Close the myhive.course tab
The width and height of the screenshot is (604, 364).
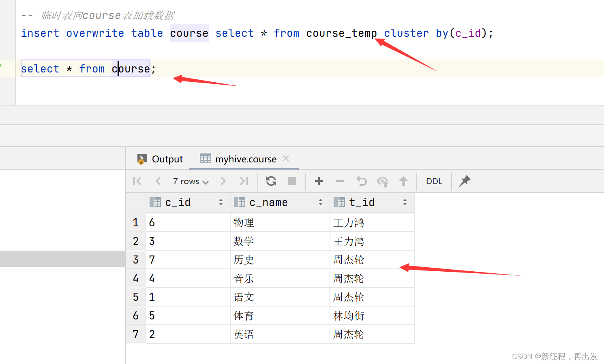click(x=286, y=158)
